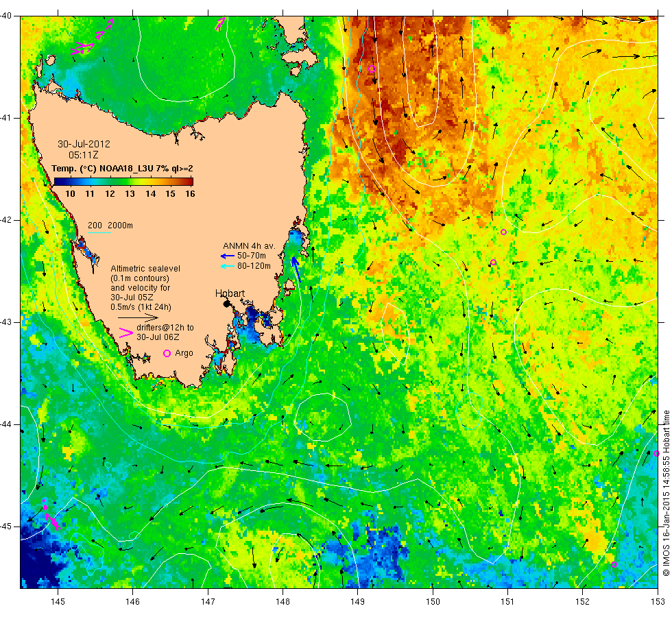
Task: Click the Argo circle symbol in the legend
Action: coord(167,353)
